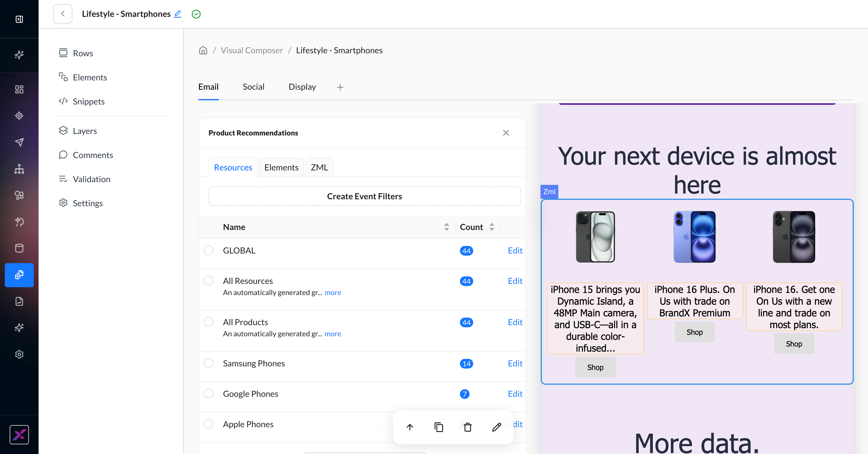Screen dimensions: 868x454
Task: Select the Elements tab in Product Recommendations
Action: pyautogui.click(x=281, y=167)
